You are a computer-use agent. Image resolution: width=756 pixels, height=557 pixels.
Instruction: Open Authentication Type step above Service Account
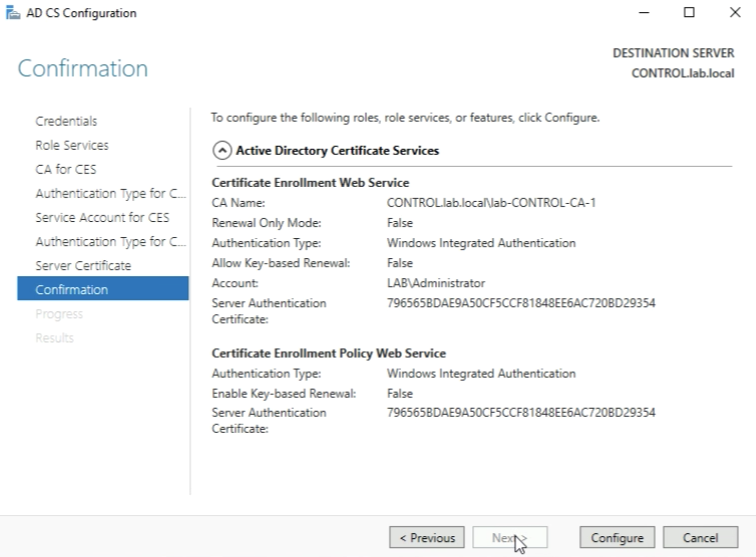coord(110,193)
